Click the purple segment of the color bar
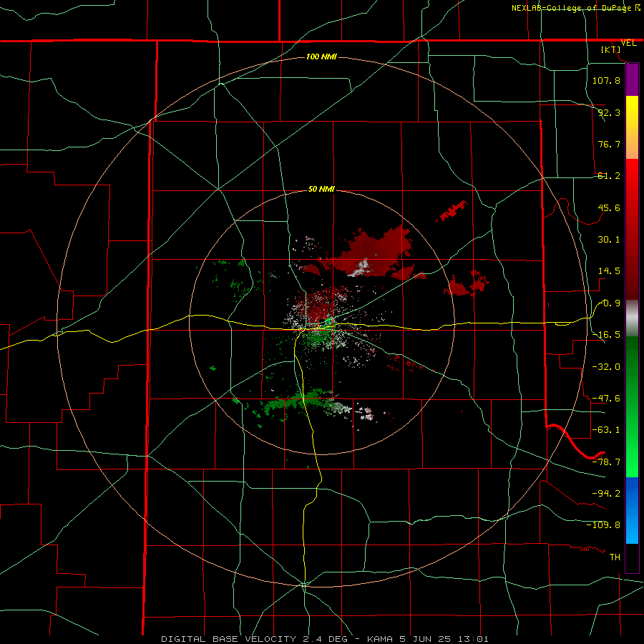Image resolution: width=644 pixels, height=644 pixels. pos(632,80)
